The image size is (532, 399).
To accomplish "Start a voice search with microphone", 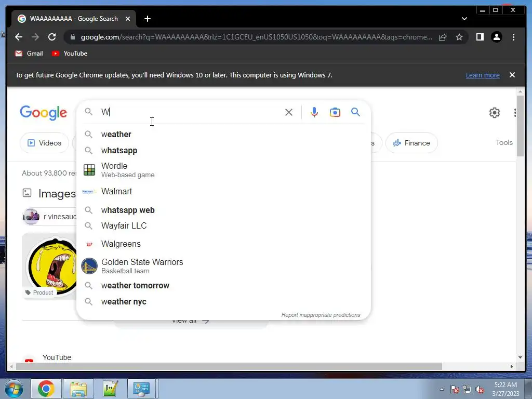I will [x=314, y=112].
